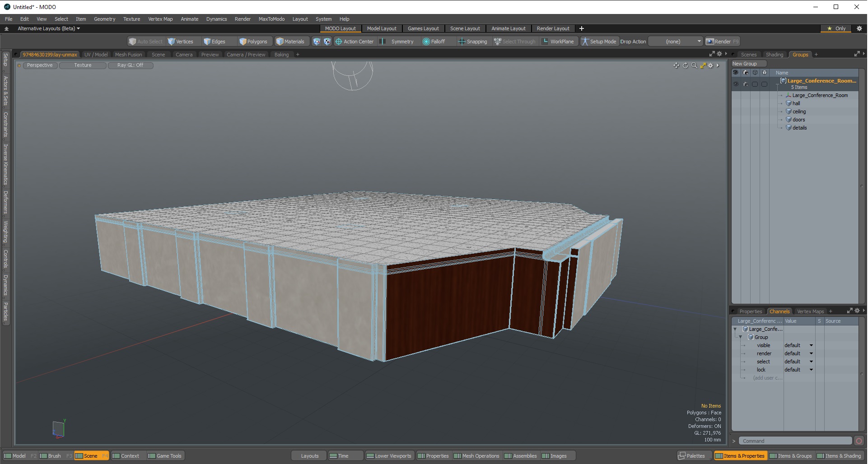This screenshot has width=868, height=464.
Task: Open the render channel default dropdown
Action: (x=798, y=353)
